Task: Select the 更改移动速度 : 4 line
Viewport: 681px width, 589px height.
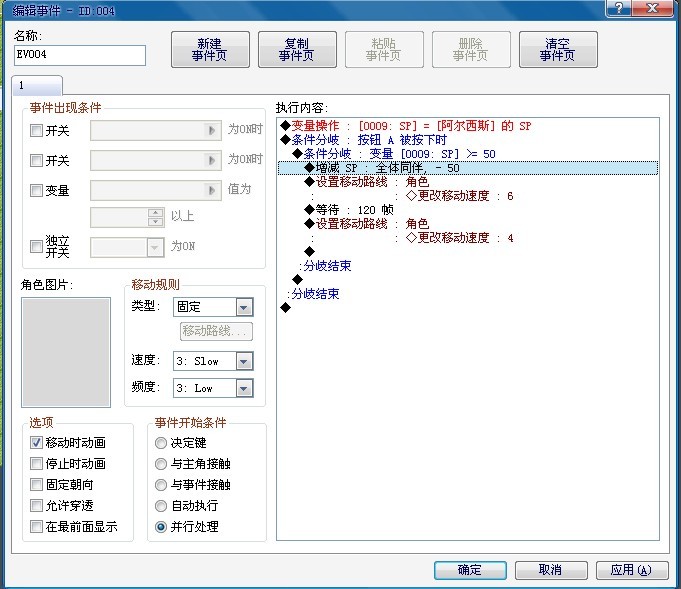Action: pyautogui.click(x=468, y=238)
